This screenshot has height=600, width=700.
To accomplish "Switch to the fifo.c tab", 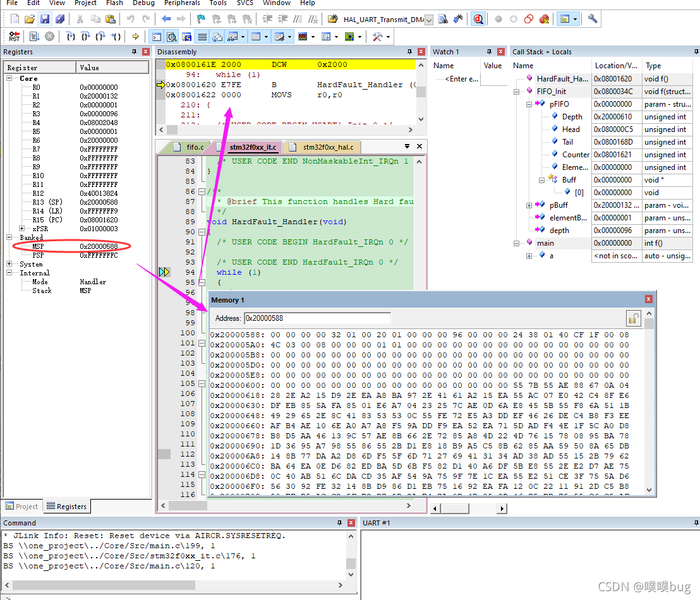I will [190, 147].
